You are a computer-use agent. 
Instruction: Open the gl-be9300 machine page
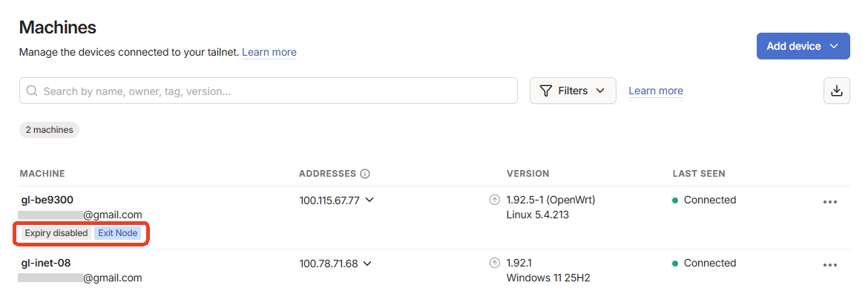click(47, 200)
